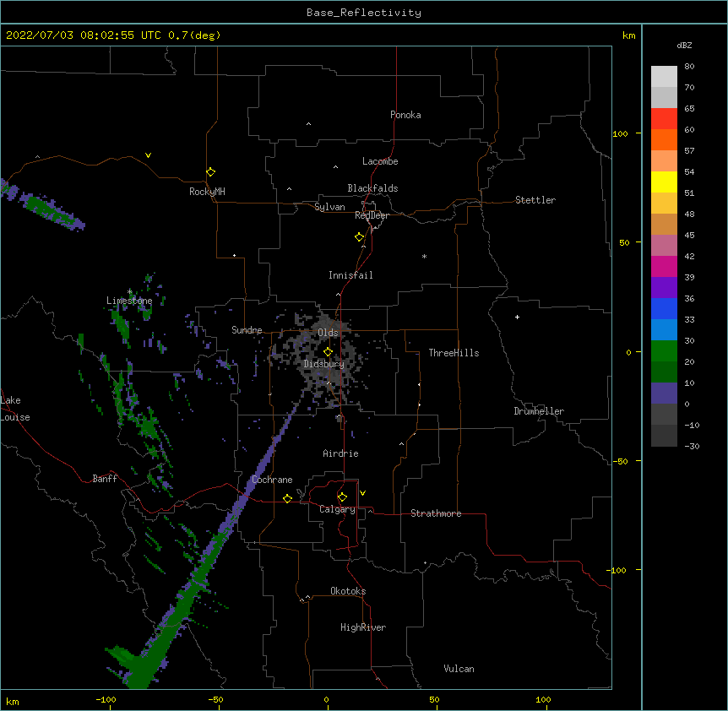Click the yellow diamond marker south of RedDeer
The height and width of the screenshot is (711, 728).
(x=359, y=237)
